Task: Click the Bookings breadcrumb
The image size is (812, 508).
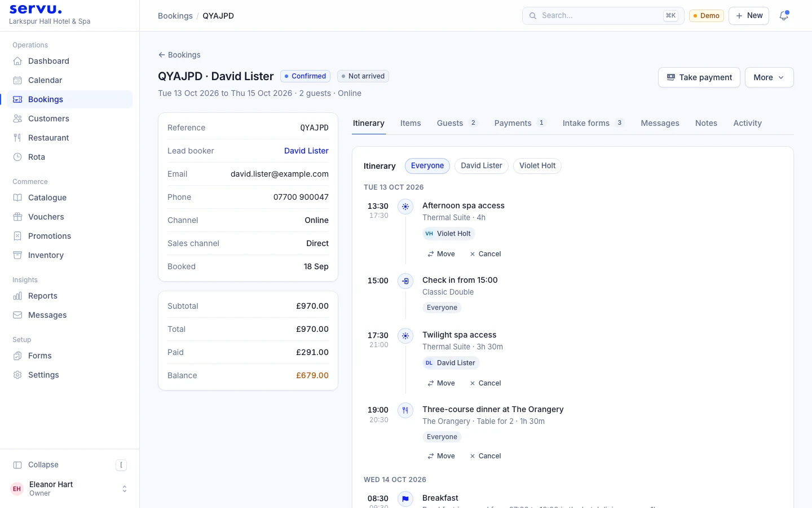Action: [x=175, y=16]
